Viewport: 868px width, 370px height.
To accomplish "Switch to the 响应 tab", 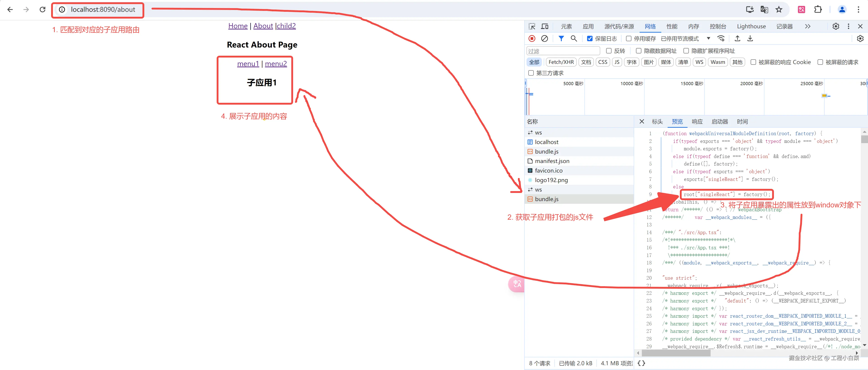I will point(697,121).
